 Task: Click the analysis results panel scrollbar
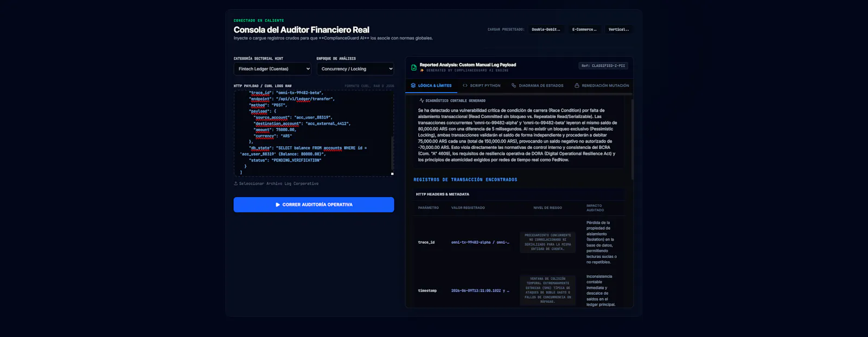(x=632, y=139)
